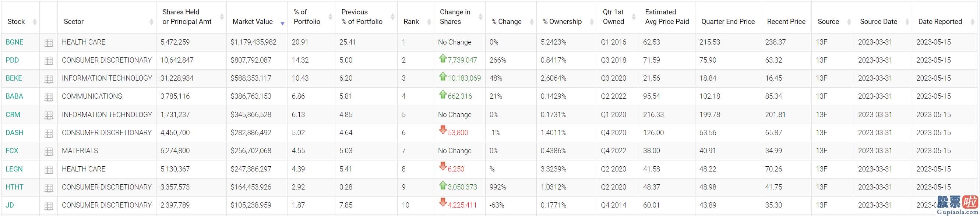This screenshot has width=980, height=216.
Task: Click the red down arrow for JD shares
Action: [x=443, y=202]
